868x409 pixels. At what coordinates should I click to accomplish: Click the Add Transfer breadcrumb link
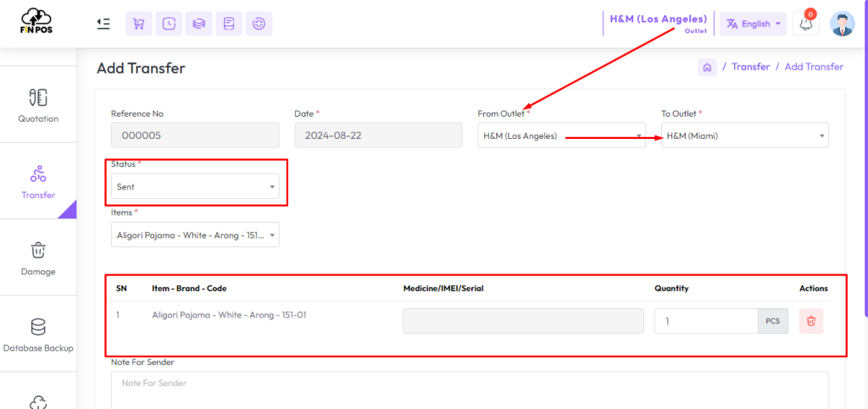tap(814, 67)
